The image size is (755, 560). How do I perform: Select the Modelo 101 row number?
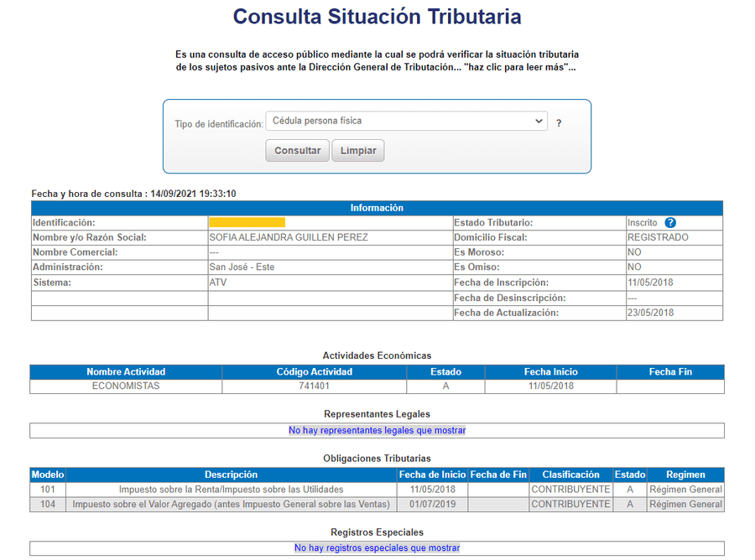click(48, 490)
